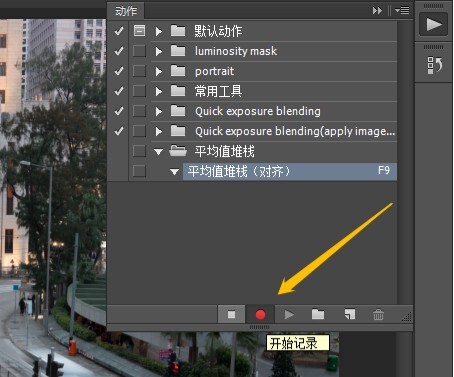Expand the Quick exposure blending set
Screen dimensions: 454x377
point(159,111)
